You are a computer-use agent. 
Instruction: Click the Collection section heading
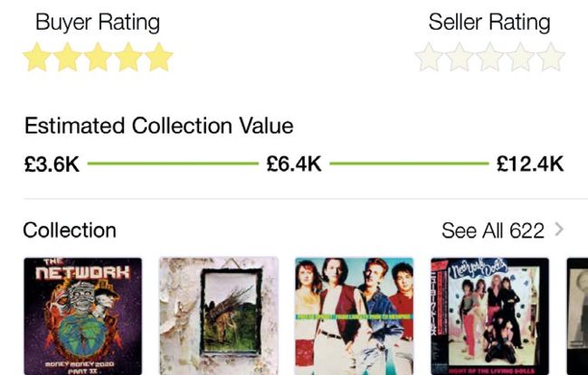70,230
